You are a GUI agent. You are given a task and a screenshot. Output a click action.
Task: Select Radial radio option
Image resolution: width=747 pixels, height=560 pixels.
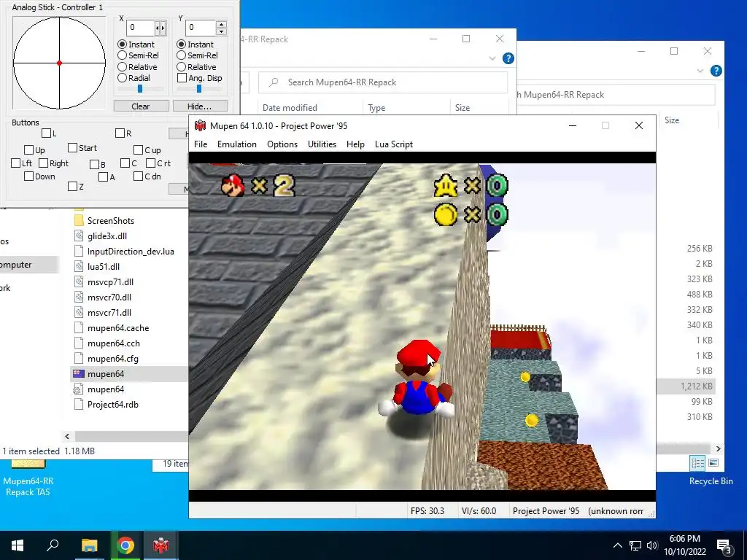point(122,77)
